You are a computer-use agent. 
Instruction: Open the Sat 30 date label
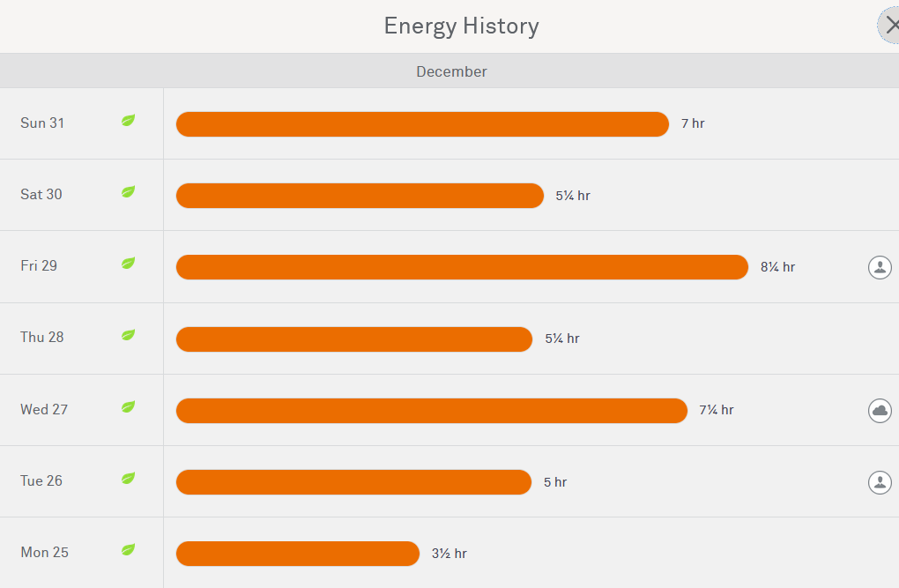[41, 195]
